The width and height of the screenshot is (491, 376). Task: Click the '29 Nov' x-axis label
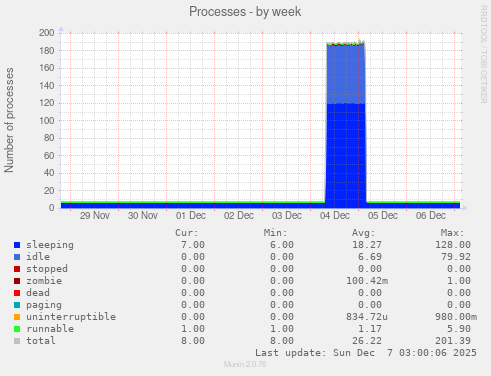[95, 216]
